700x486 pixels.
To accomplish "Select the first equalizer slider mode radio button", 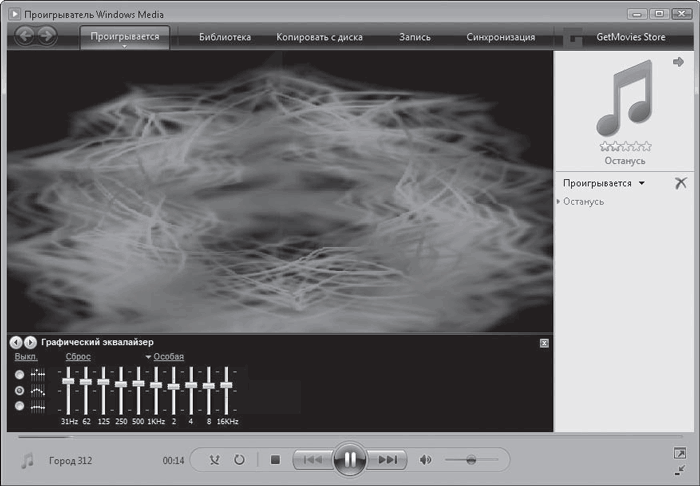I will (19, 374).
